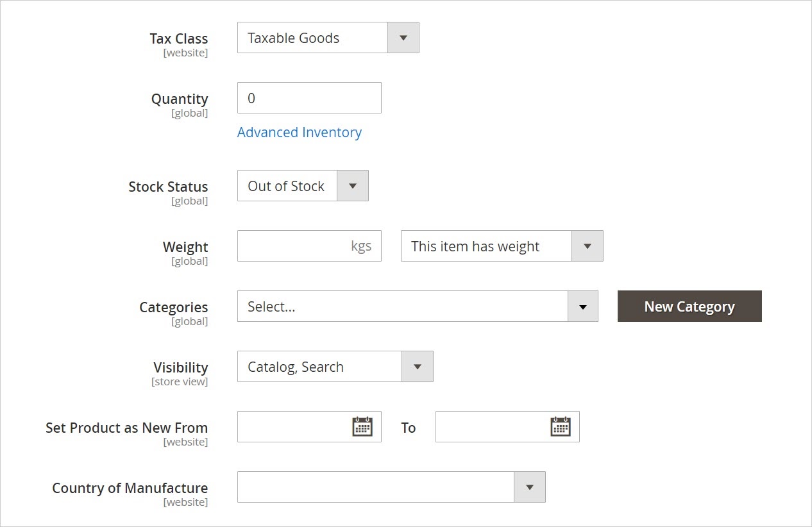Open the Categories Select... dropdown
This screenshot has height=527, width=812.
click(x=417, y=306)
